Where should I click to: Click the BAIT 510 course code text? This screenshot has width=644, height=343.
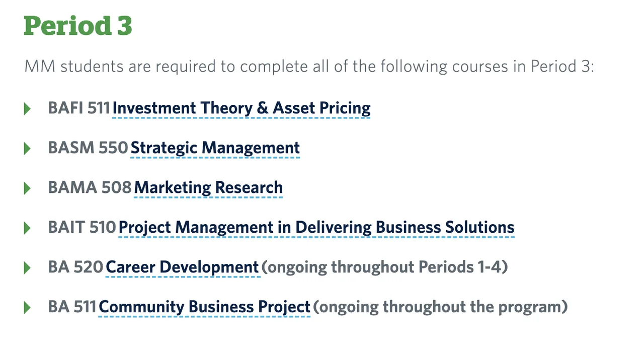point(82,228)
